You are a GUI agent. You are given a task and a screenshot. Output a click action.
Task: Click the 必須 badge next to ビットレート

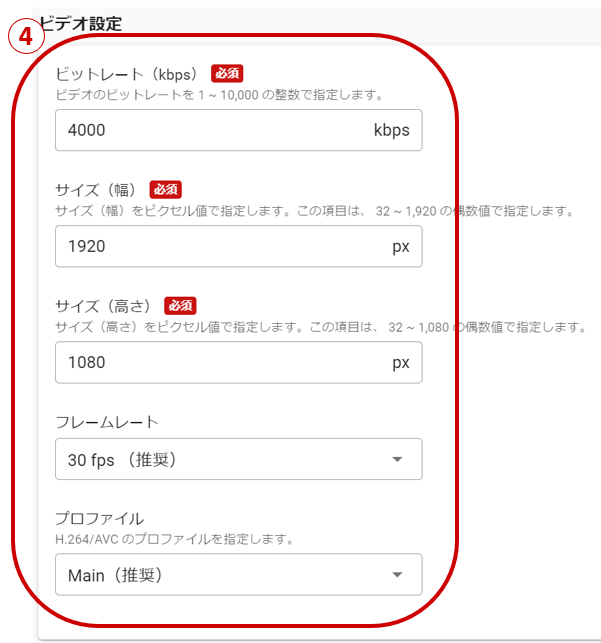point(227,73)
